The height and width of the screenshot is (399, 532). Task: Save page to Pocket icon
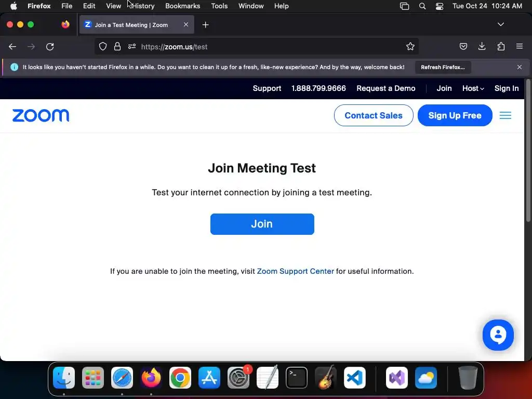[x=463, y=46]
